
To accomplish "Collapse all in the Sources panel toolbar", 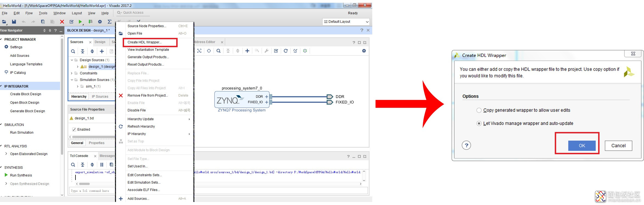I will click(x=83, y=51).
